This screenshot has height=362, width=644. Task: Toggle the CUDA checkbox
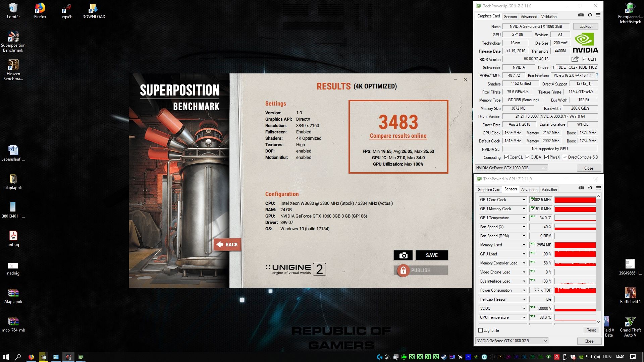(528, 157)
